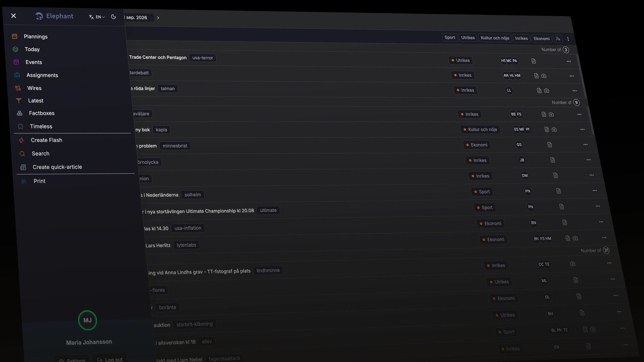Click the Create quick-article icon
Screen dimensions: 644x362
[x=23, y=167]
